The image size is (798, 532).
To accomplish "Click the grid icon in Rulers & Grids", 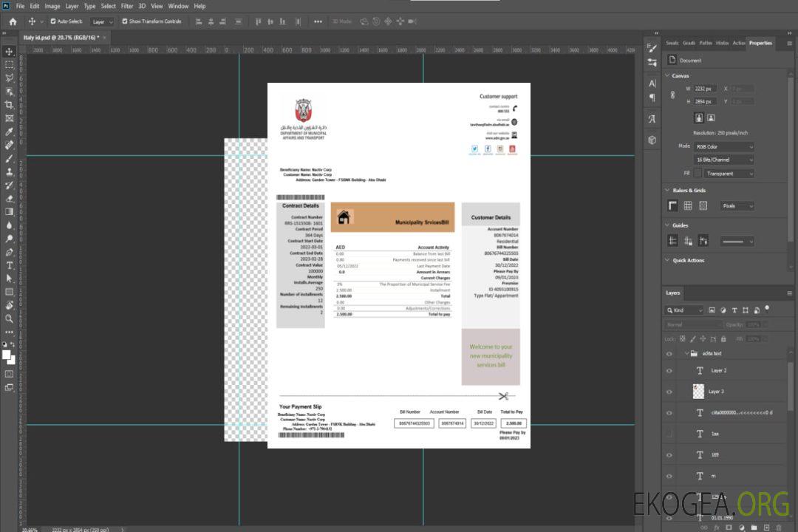I will pyautogui.click(x=688, y=206).
